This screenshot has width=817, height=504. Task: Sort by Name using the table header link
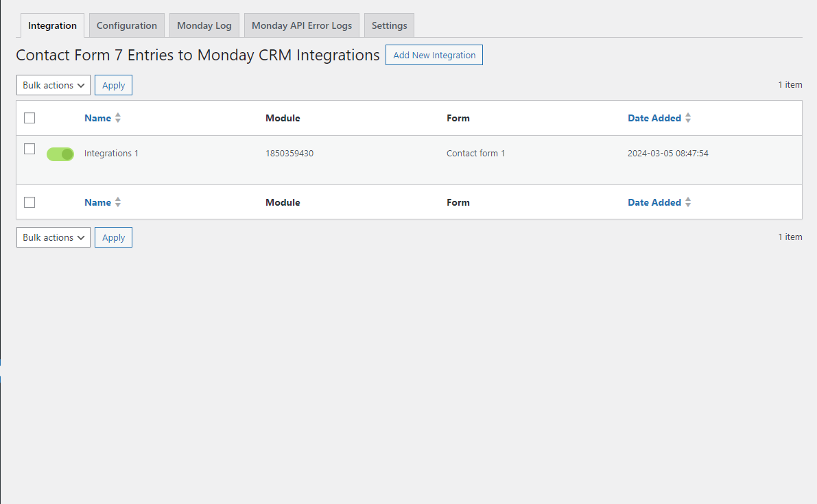[x=103, y=118]
